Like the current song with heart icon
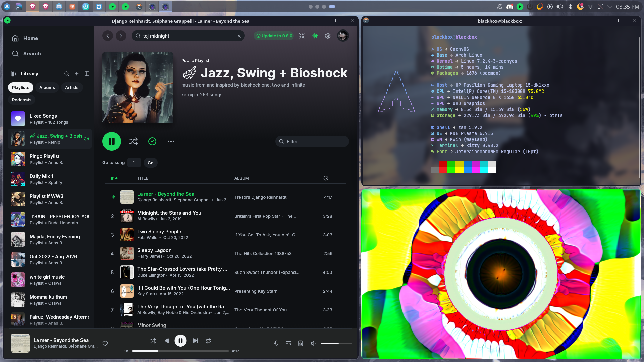 pyautogui.click(x=105, y=343)
